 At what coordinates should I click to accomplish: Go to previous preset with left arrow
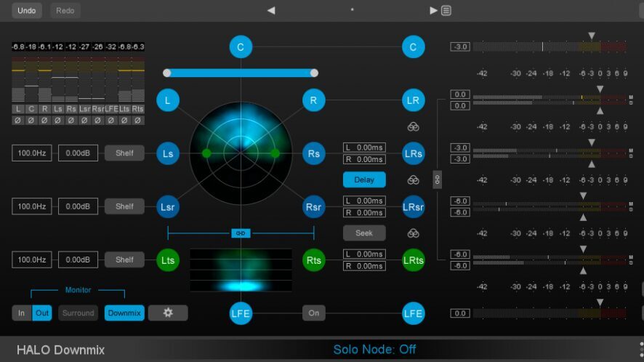pos(271,10)
